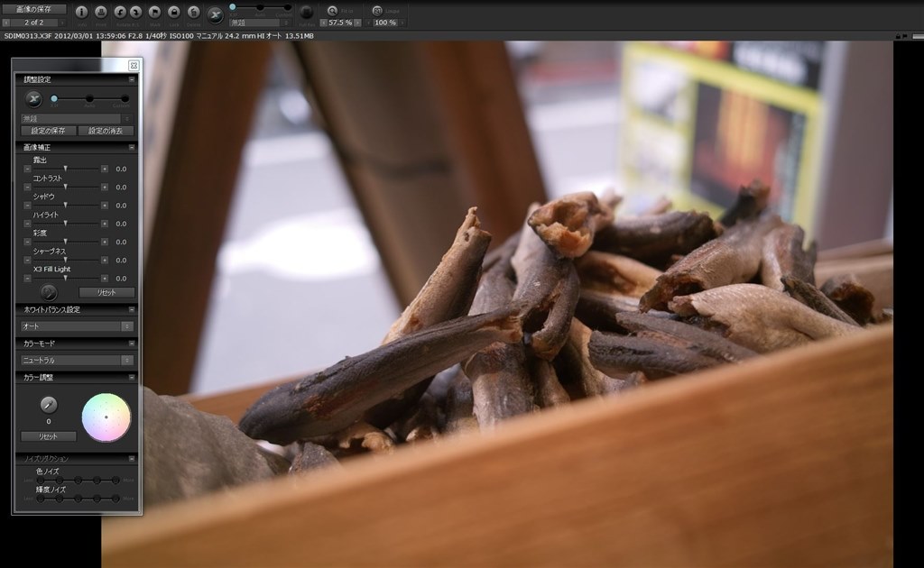924x568 pixels.
Task: Click the X3F settings icon
Action: click(216, 13)
